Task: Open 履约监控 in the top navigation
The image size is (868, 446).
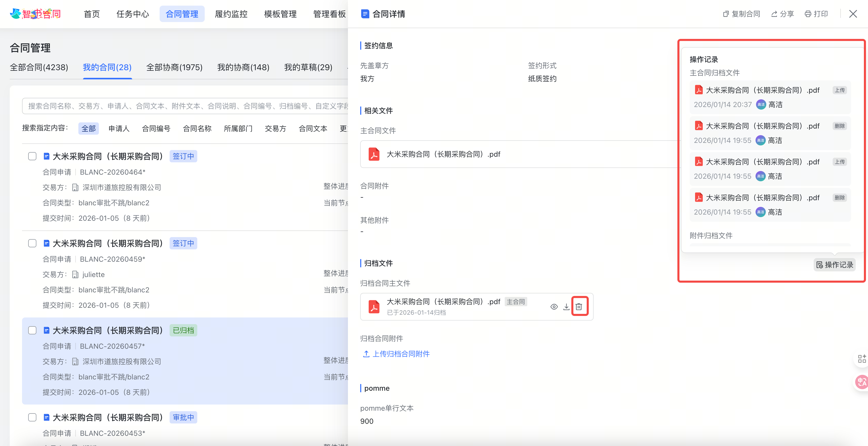Action: point(231,14)
